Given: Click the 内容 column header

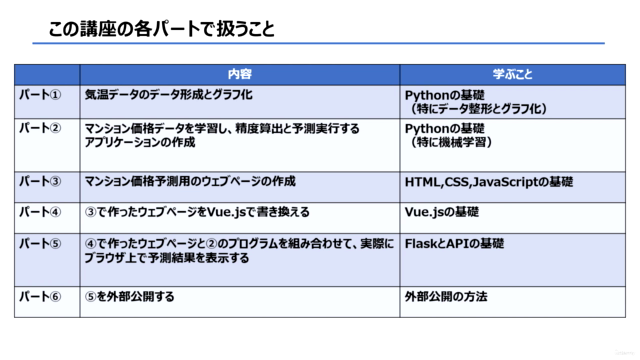Looking at the screenshot, I should pos(240,74).
